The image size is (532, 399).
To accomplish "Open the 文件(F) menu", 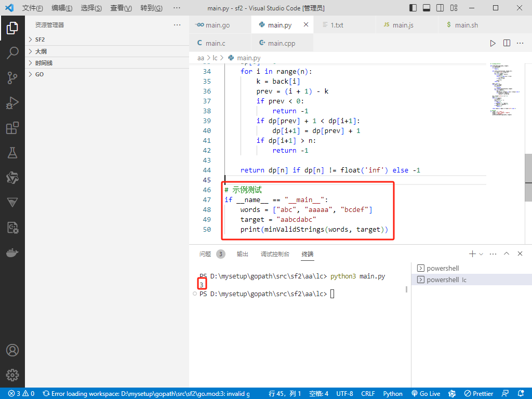I will 33,8.
